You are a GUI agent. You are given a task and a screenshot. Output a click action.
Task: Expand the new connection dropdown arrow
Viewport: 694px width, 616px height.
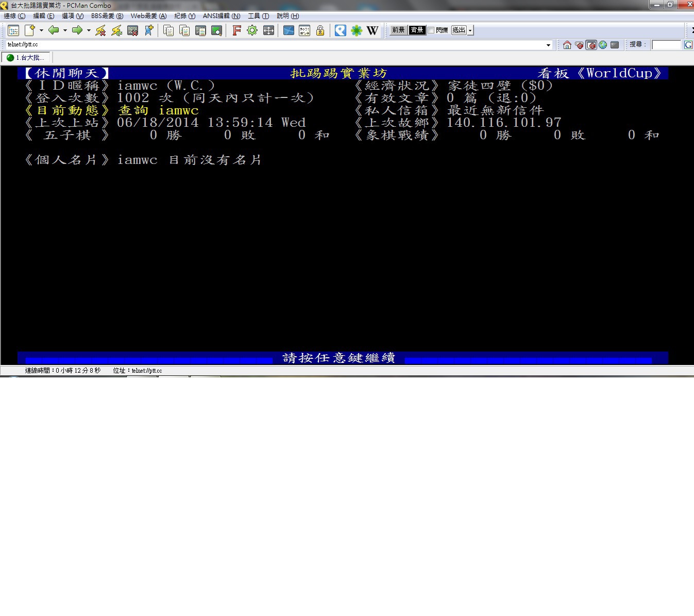(41, 30)
